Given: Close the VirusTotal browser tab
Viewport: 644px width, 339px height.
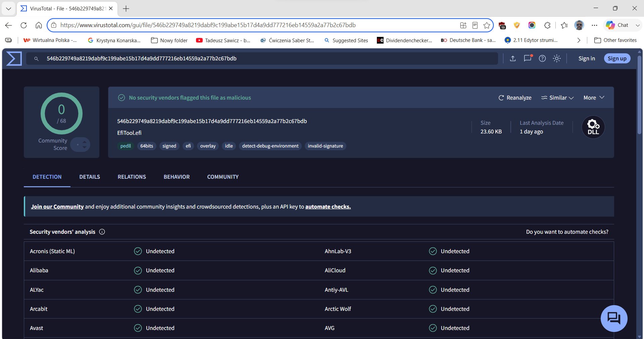Looking at the screenshot, I should coord(111,9).
